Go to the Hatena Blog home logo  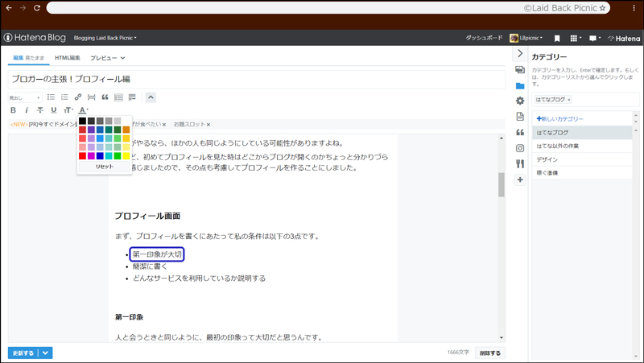click(x=35, y=37)
